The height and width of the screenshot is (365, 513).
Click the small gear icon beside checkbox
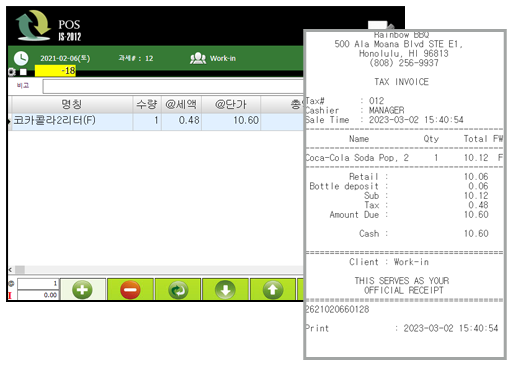tap(12, 72)
